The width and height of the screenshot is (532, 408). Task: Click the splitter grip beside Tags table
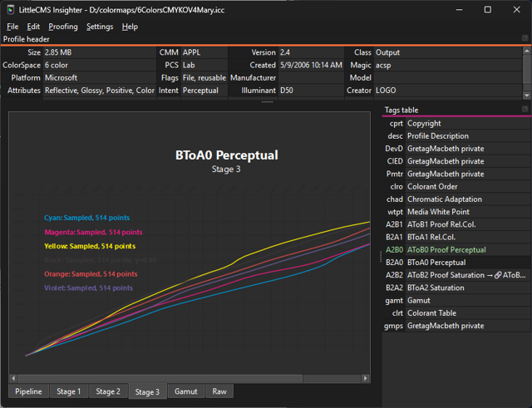[x=380, y=255]
